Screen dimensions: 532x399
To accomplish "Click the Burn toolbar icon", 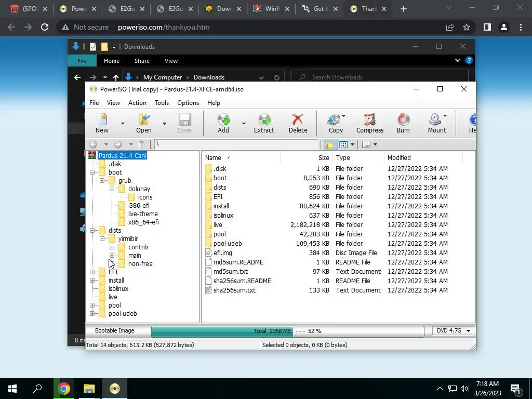I will (x=403, y=124).
